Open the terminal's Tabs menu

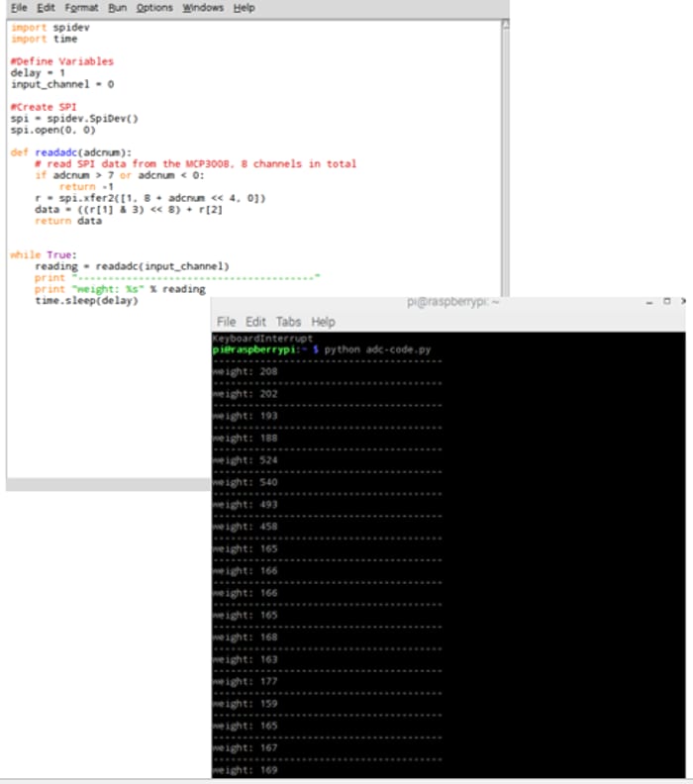[x=288, y=322]
